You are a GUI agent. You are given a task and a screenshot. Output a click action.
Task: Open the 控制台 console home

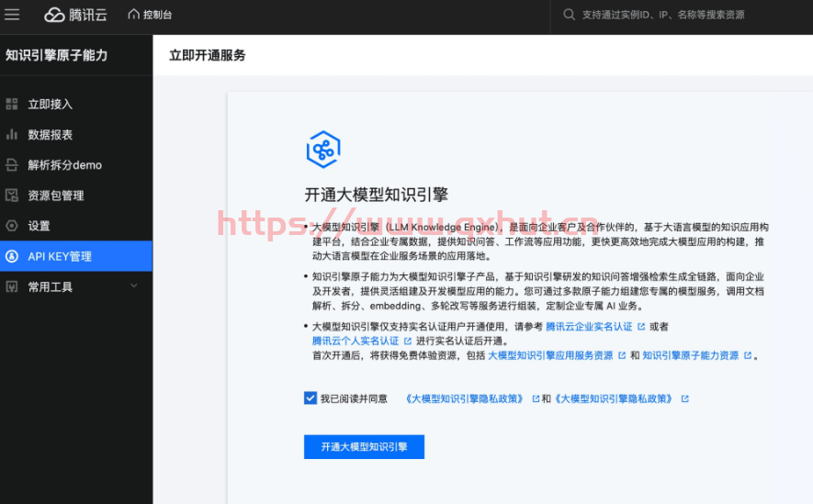(x=150, y=15)
